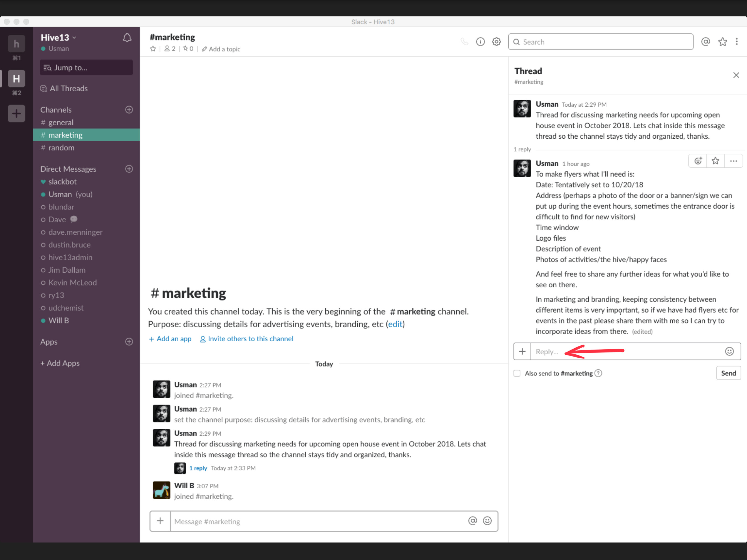Open Kevin McLeod direct message
The width and height of the screenshot is (747, 560).
click(86, 282)
